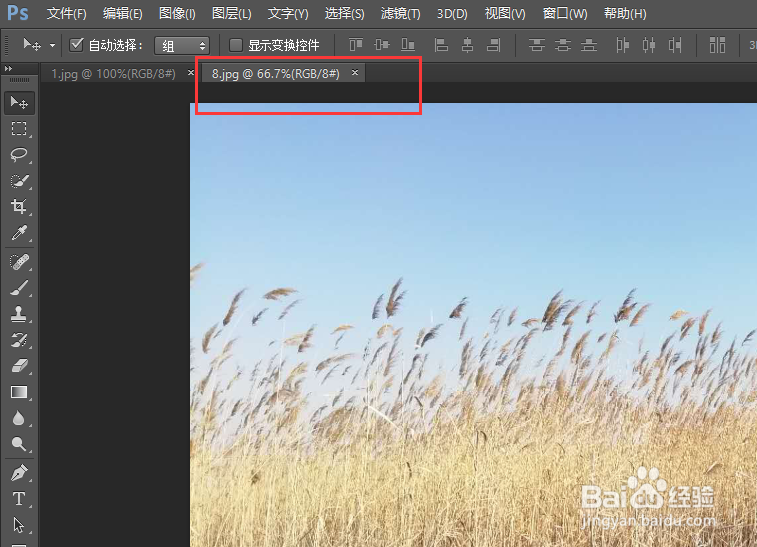Screen dimensions: 757x547
Task: Open the 选择(S) menu
Action: click(x=344, y=13)
